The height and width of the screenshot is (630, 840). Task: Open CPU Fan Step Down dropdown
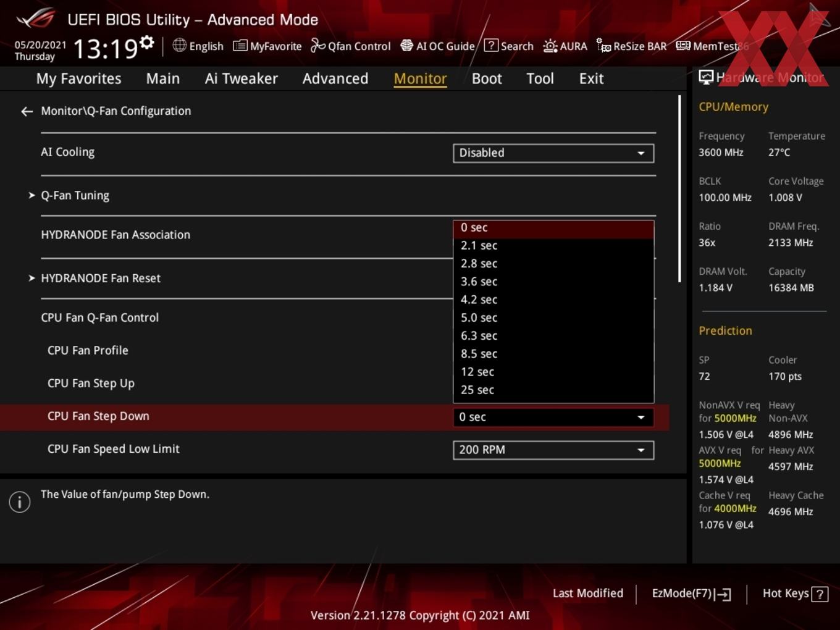click(x=553, y=418)
